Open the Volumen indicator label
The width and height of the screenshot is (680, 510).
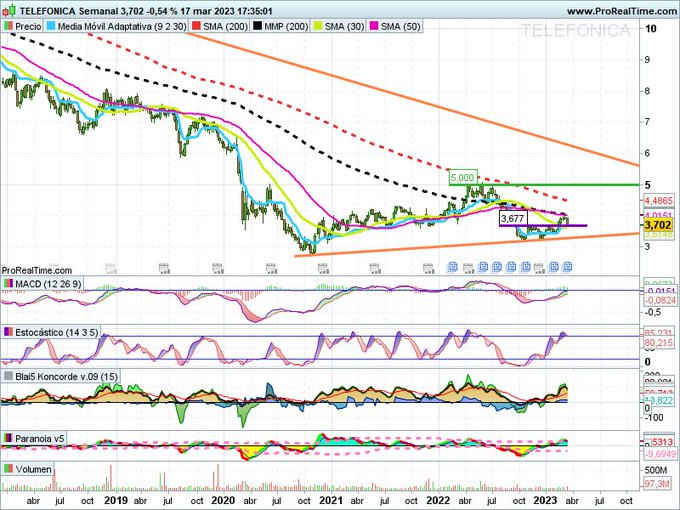(x=28, y=469)
